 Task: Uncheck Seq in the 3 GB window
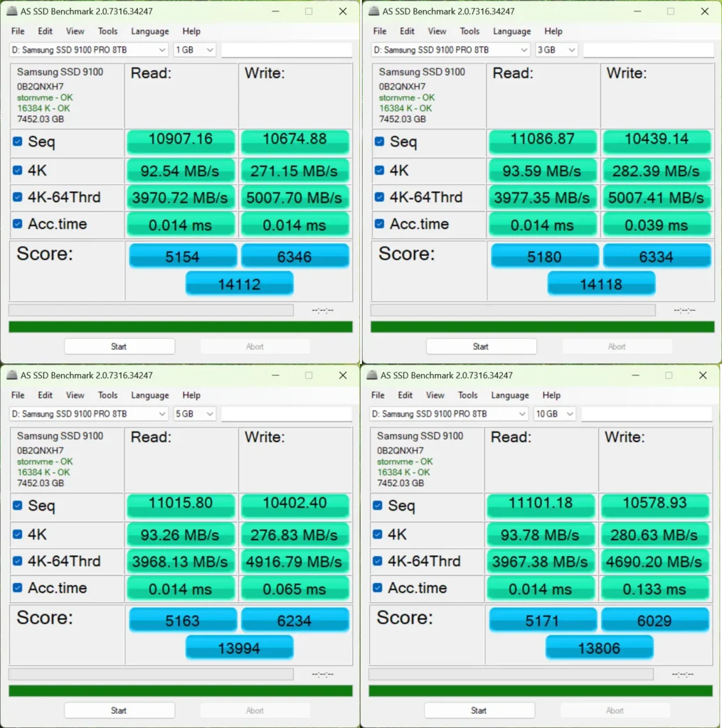tap(380, 141)
